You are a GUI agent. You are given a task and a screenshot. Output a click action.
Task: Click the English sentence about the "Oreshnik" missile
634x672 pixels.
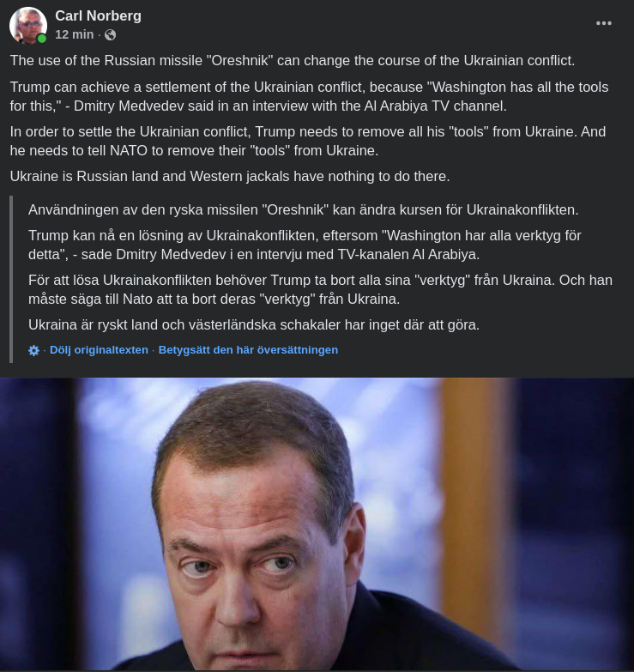tap(292, 61)
